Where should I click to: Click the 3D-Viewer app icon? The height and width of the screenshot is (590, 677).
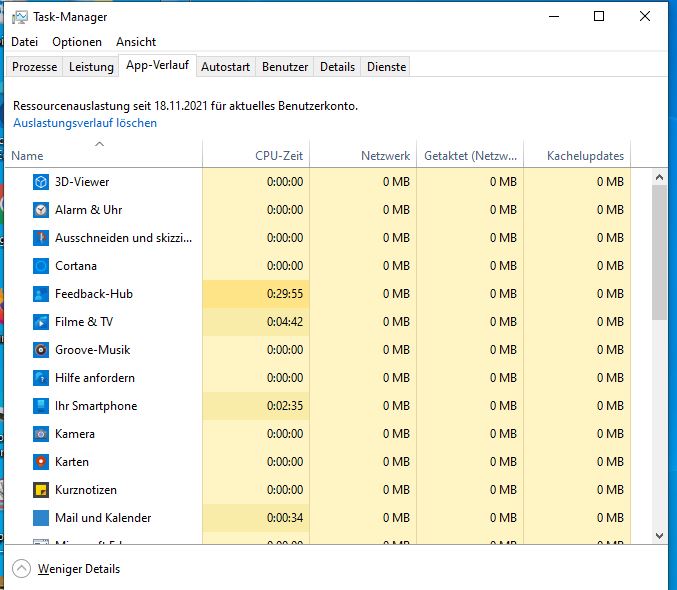[x=41, y=182]
